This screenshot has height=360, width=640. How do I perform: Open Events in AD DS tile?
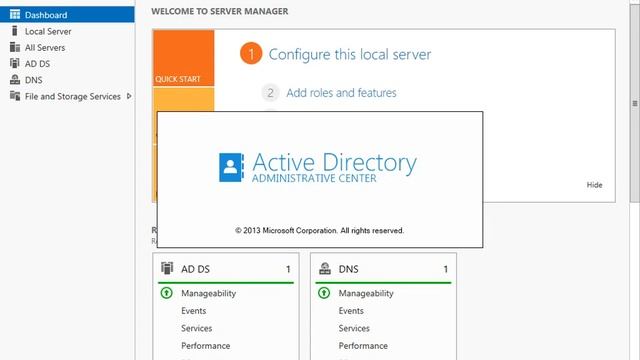tap(193, 311)
